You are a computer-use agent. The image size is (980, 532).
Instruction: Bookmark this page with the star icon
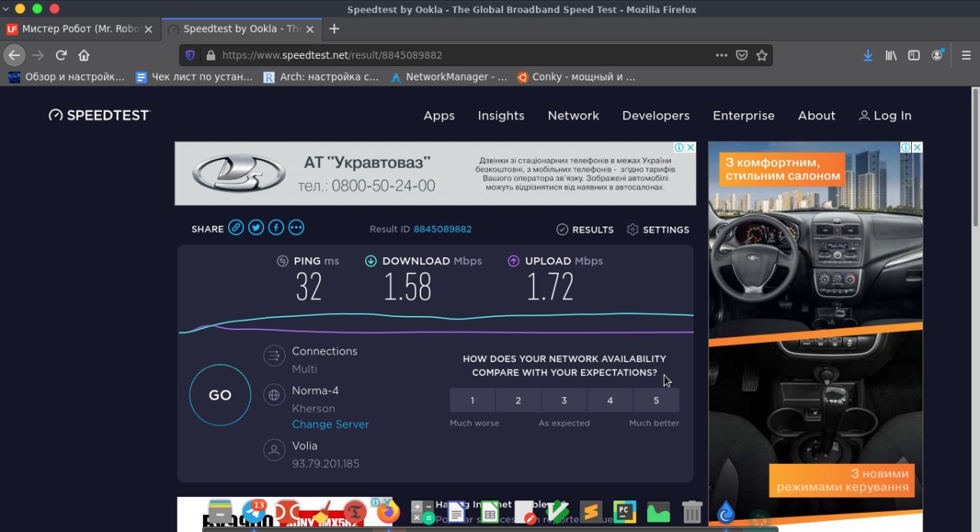tap(762, 55)
